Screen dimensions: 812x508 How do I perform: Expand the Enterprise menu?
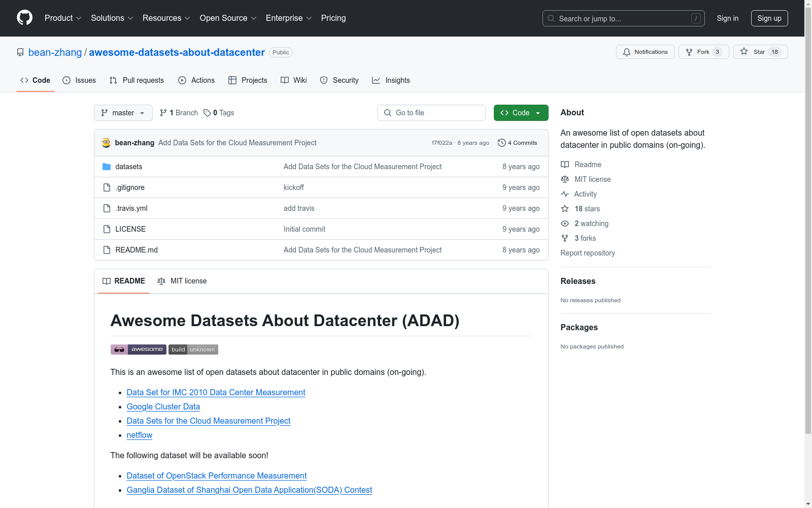pyautogui.click(x=289, y=18)
